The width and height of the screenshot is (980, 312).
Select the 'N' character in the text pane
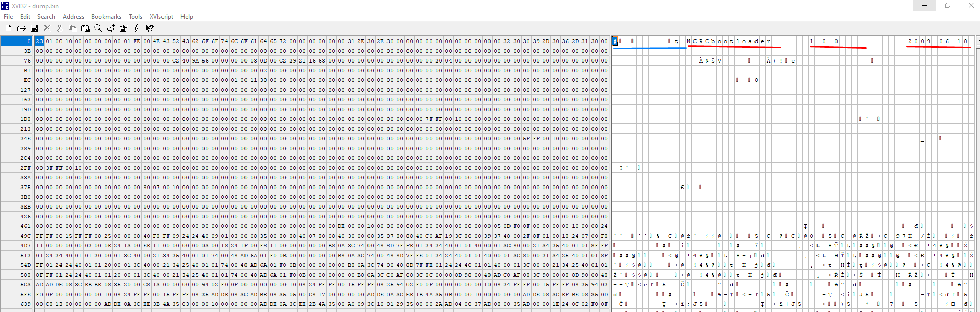click(689, 41)
